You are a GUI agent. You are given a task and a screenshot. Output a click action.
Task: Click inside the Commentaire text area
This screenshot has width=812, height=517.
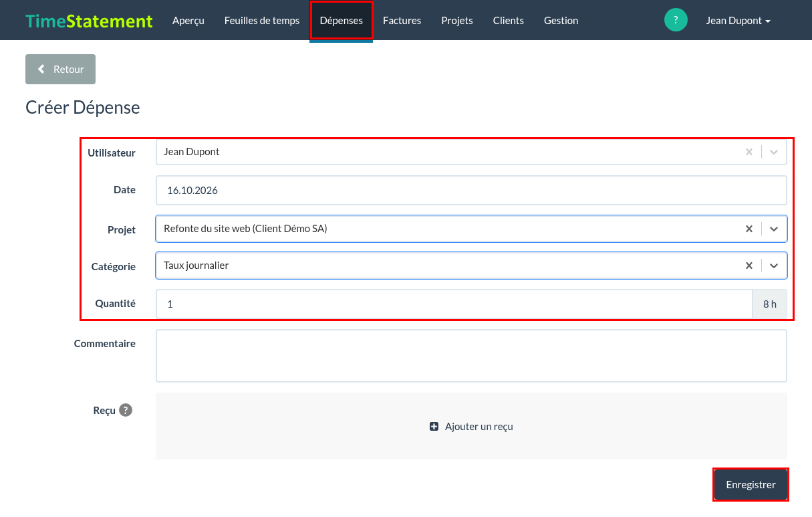tap(471, 356)
